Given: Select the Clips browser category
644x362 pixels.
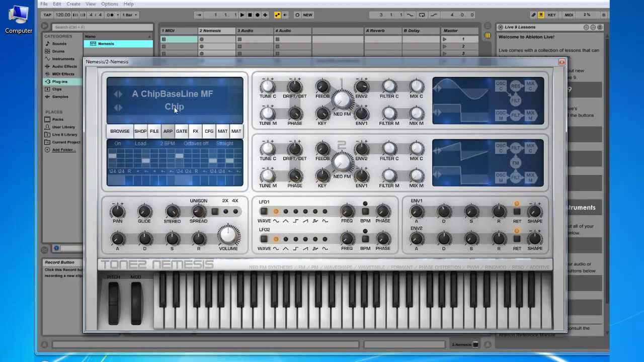Looking at the screenshot, I should tap(57, 89).
